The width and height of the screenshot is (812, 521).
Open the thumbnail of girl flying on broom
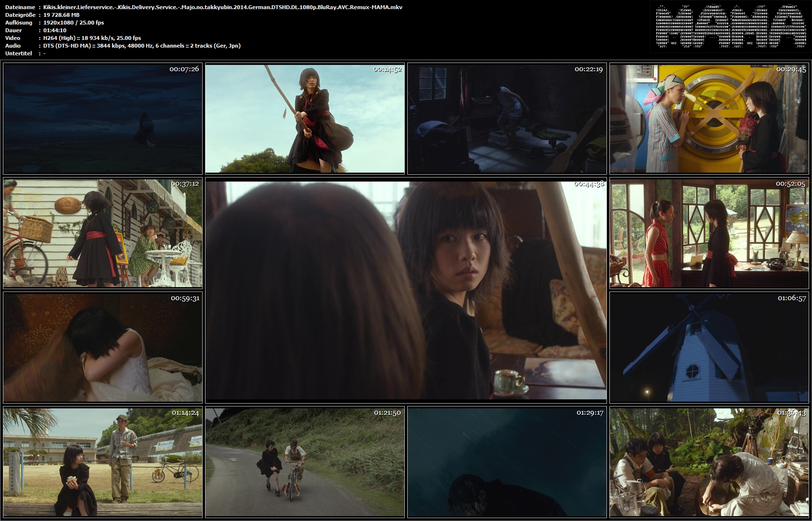[x=305, y=119]
